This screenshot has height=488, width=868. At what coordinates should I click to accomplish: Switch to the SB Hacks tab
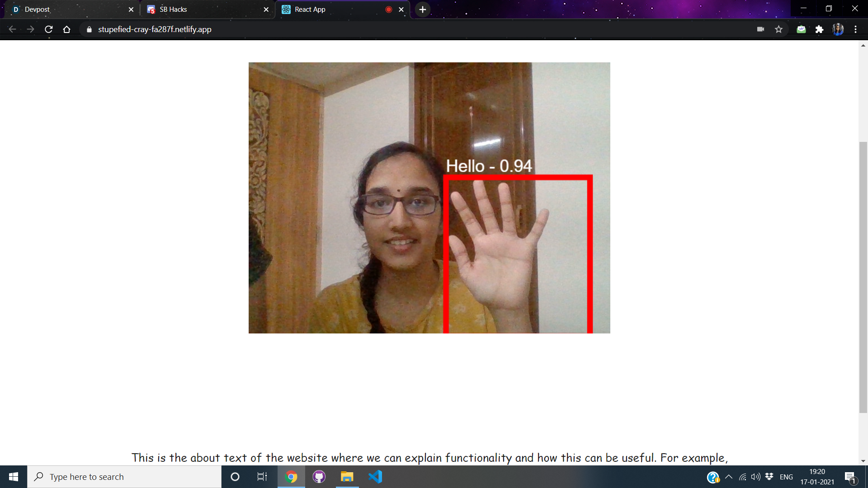tap(203, 9)
